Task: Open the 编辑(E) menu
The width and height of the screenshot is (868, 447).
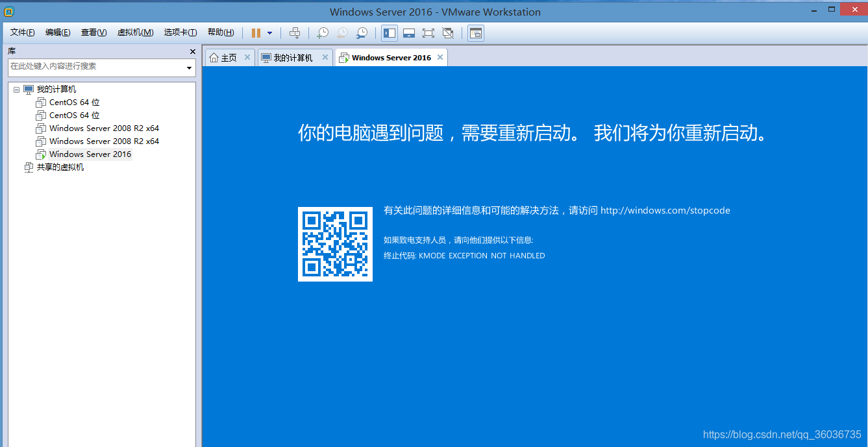Action: pyautogui.click(x=58, y=32)
